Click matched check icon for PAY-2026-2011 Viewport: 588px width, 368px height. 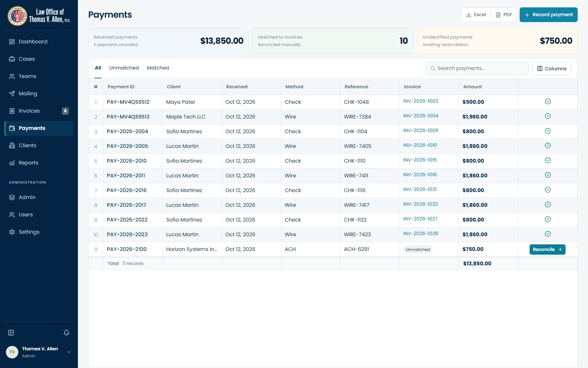[x=548, y=175]
